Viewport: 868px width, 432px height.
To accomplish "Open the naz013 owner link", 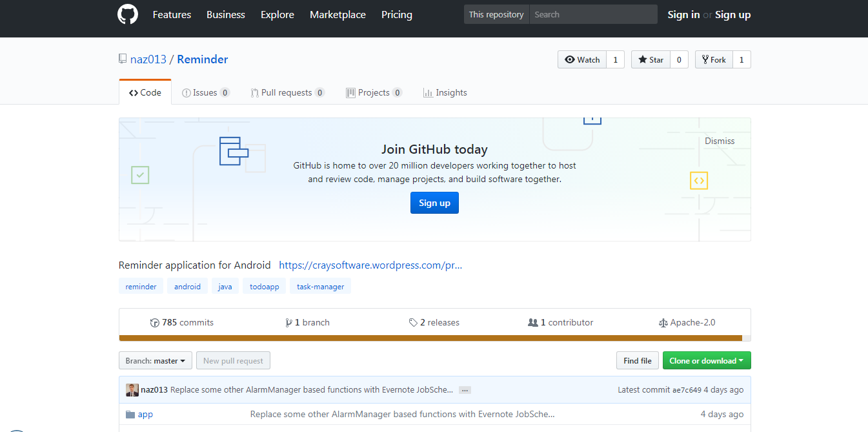I will coord(148,59).
